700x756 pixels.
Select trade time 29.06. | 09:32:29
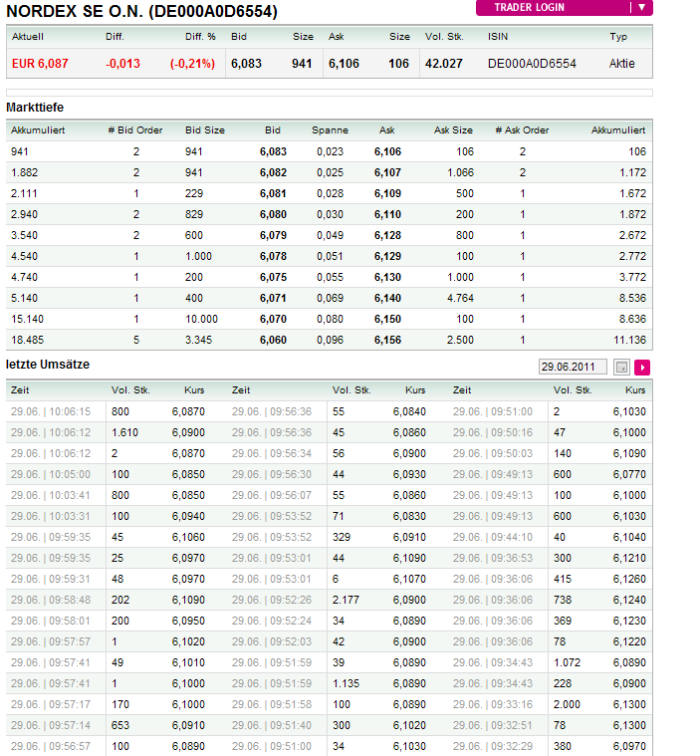point(493,746)
